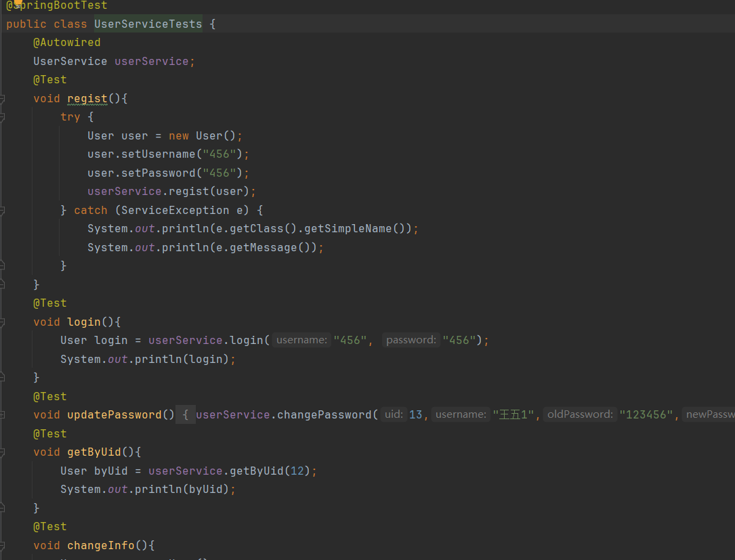The height and width of the screenshot is (560, 735).
Task: Click the @Test annotation above getByUid()
Action: pyautogui.click(x=50, y=434)
